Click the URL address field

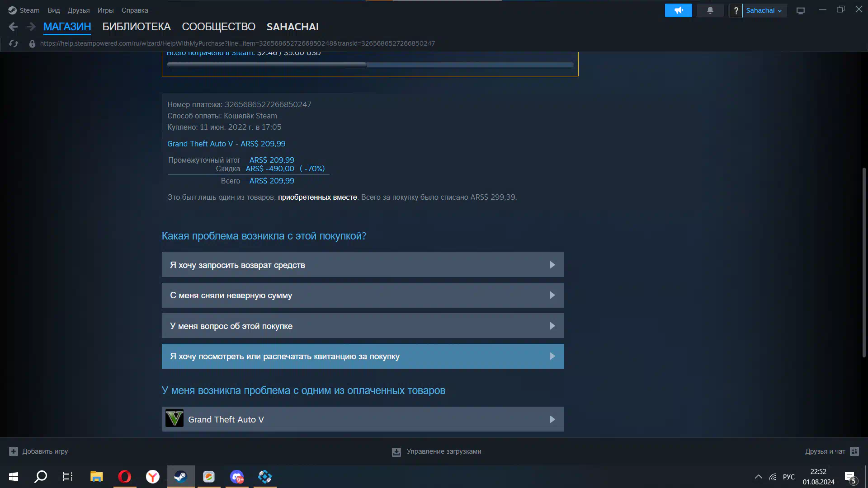click(237, 44)
